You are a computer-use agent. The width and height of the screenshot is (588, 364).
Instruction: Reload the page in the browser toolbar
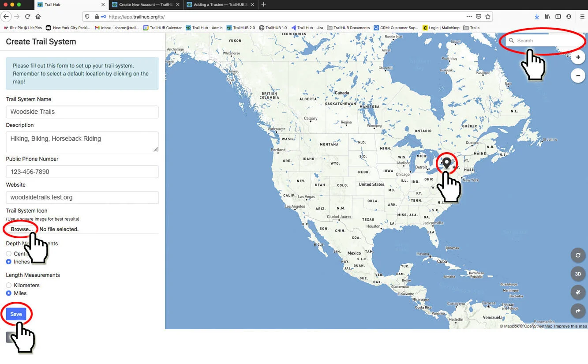[x=27, y=16]
